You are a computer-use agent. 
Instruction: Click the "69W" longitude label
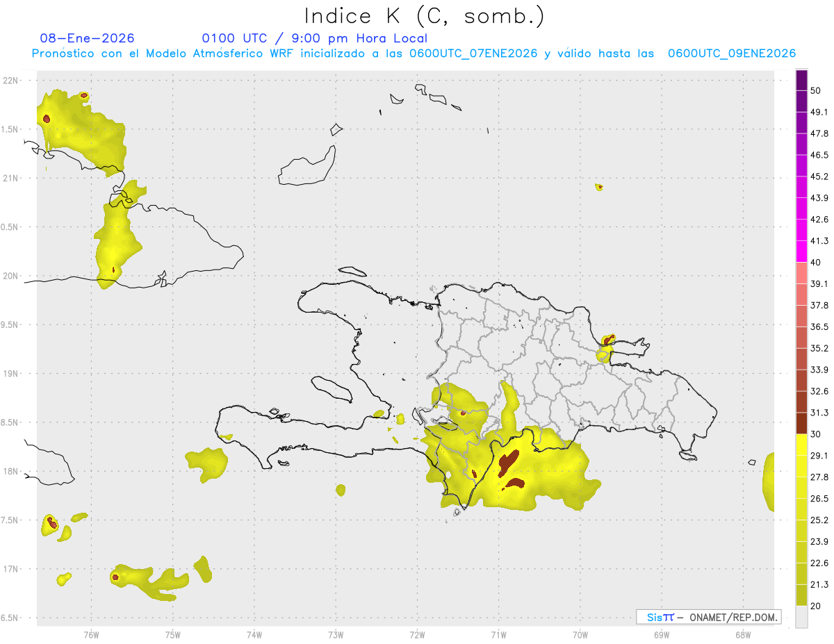point(662,635)
